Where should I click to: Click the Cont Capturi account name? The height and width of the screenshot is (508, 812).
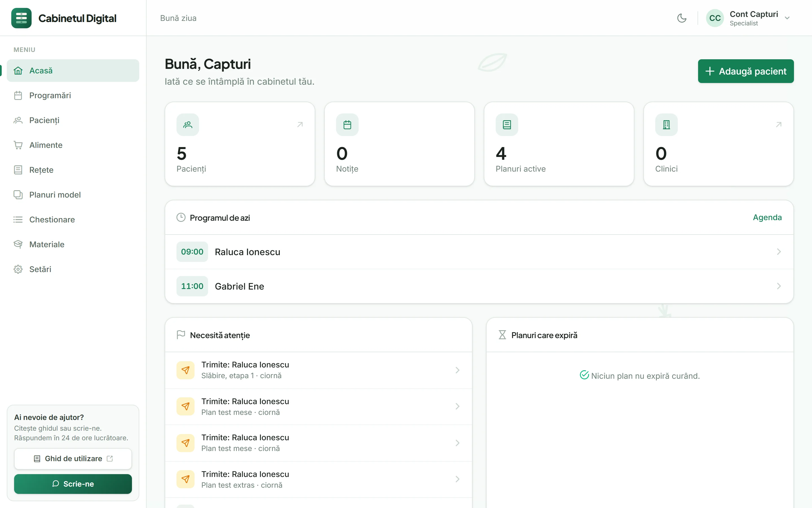pyautogui.click(x=754, y=14)
